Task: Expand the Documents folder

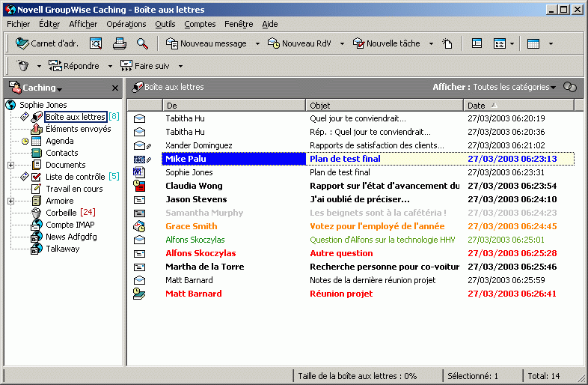Action: click(11, 165)
